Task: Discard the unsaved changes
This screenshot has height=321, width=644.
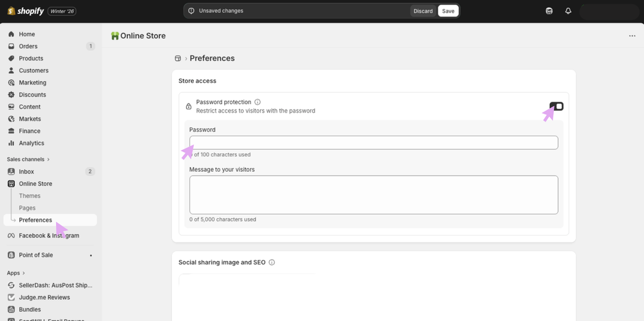Action: point(423,11)
